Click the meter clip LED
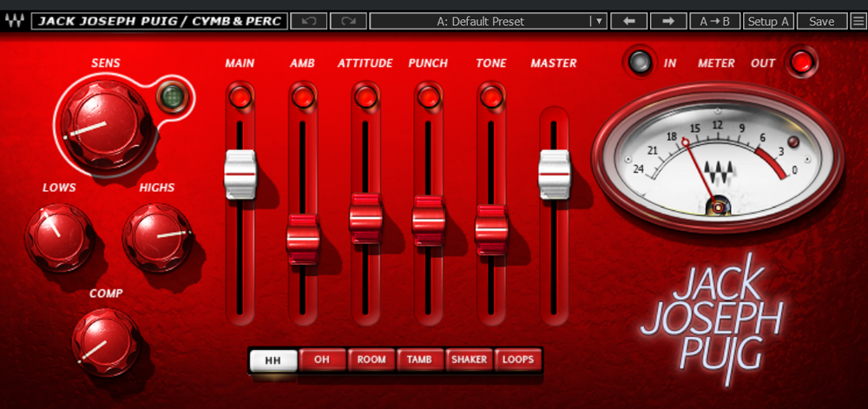Screen dimensions: 868x409 click(794, 142)
